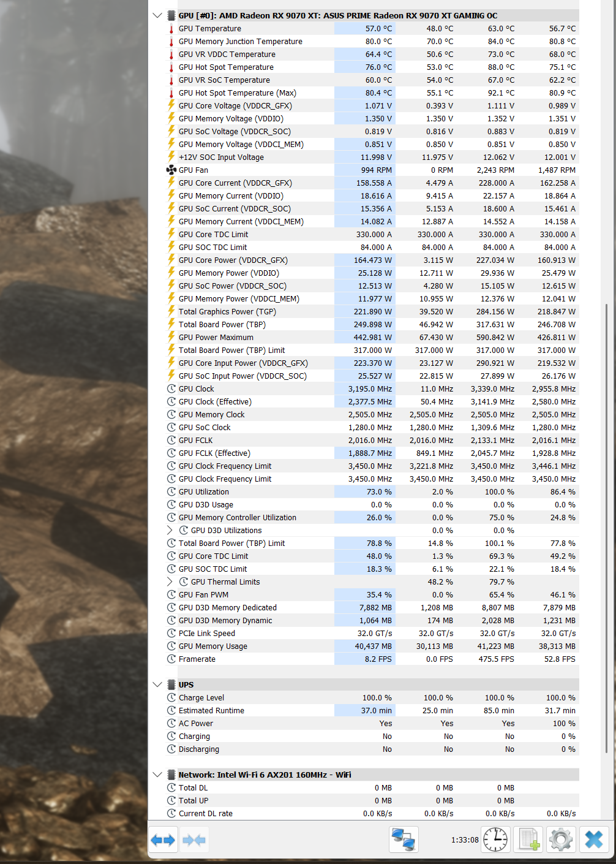Select the Total Graphics Power (TGP) label
616x864 pixels.
(x=227, y=311)
